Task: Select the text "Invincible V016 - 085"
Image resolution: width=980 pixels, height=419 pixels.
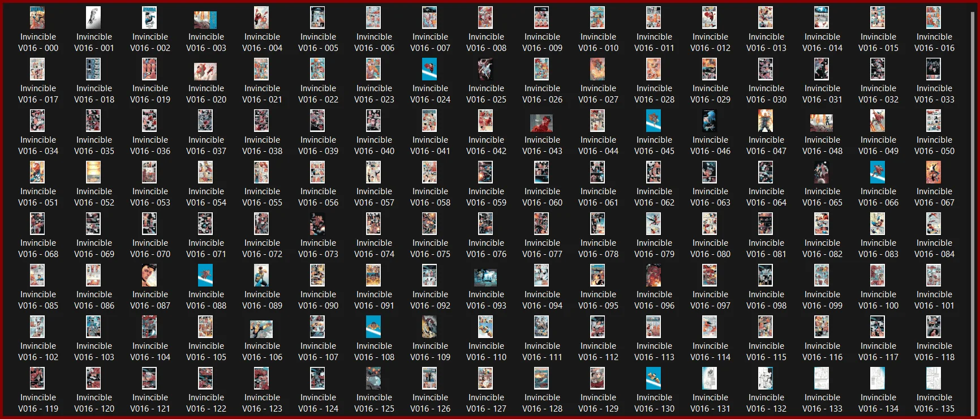Action: [x=38, y=300]
